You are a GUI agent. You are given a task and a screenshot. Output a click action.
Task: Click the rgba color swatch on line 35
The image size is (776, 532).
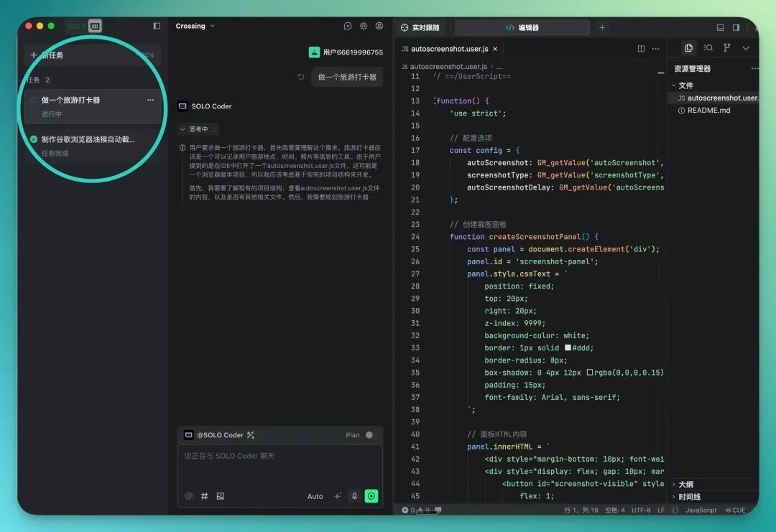click(589, 373)
